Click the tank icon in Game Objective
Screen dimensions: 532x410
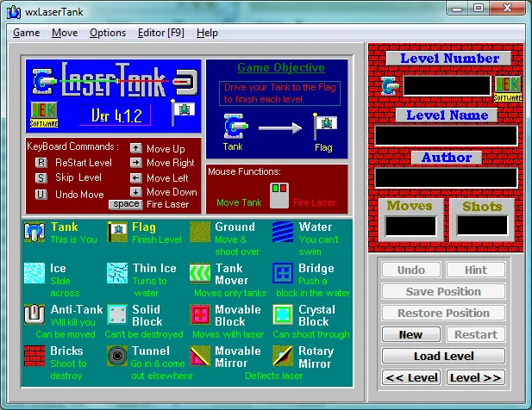click(235, 126)
